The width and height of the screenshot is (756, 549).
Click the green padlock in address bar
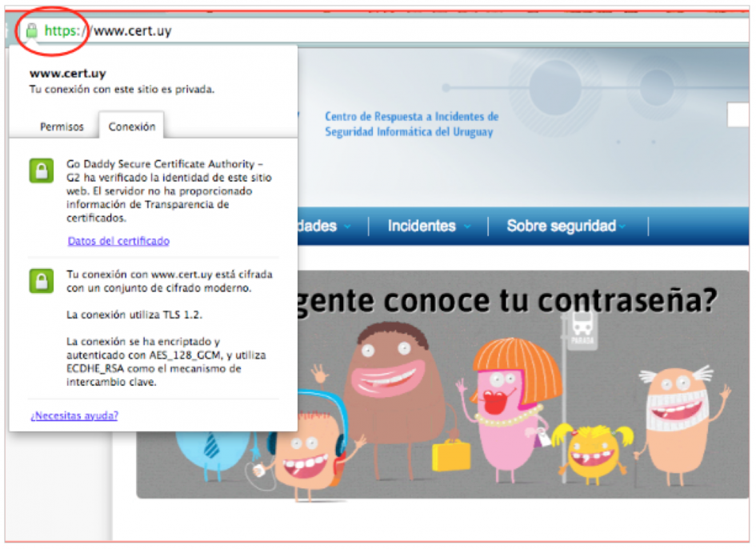pos(32,31)
